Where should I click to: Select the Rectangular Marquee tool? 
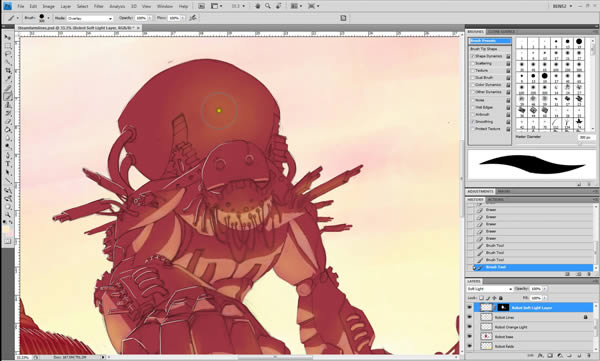point(7,46)
